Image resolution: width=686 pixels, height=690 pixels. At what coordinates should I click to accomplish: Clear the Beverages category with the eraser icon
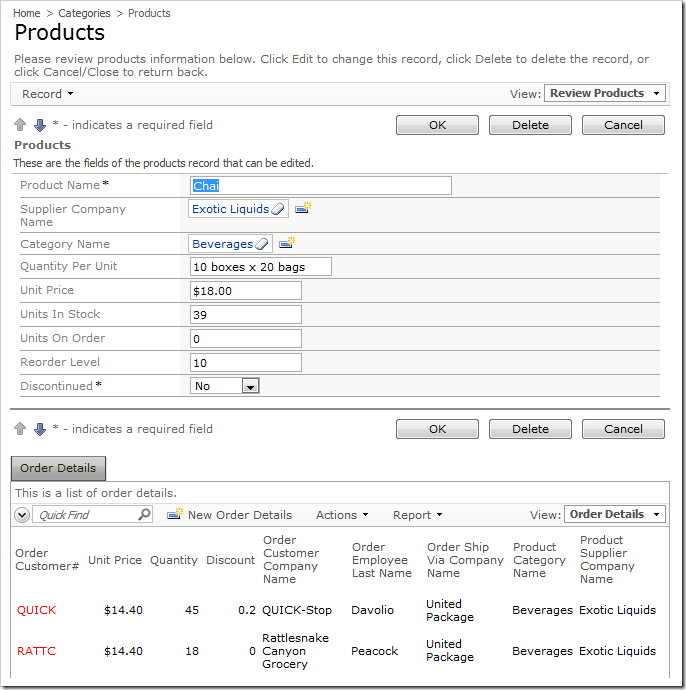pyautogui.click(x=262, y=244)
